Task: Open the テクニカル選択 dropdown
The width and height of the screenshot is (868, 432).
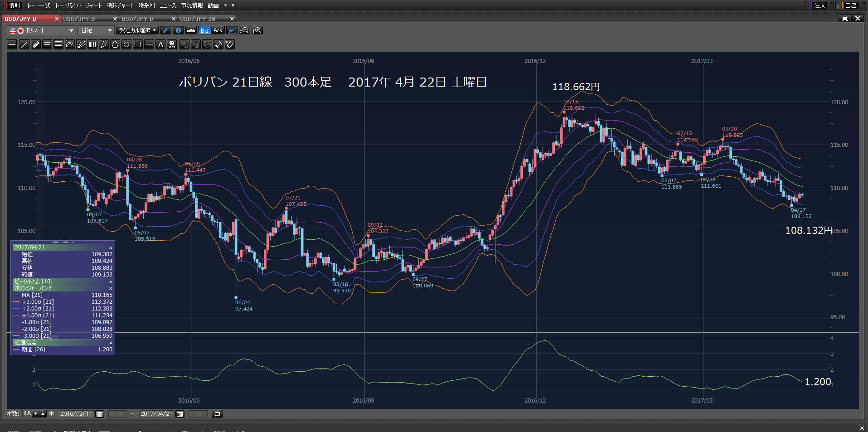Action: click(x=137, y=30)
